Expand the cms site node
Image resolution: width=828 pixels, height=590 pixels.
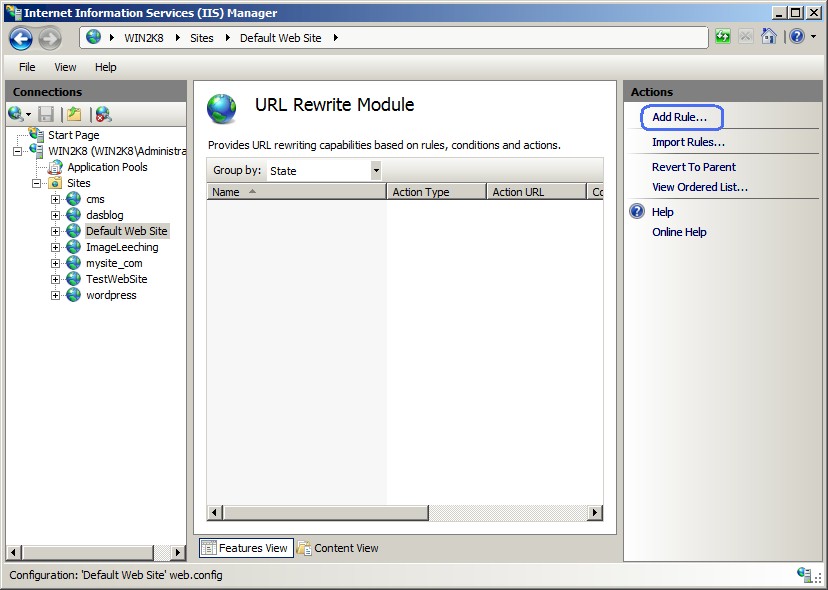pyautogui.click(x=55, y=199)
